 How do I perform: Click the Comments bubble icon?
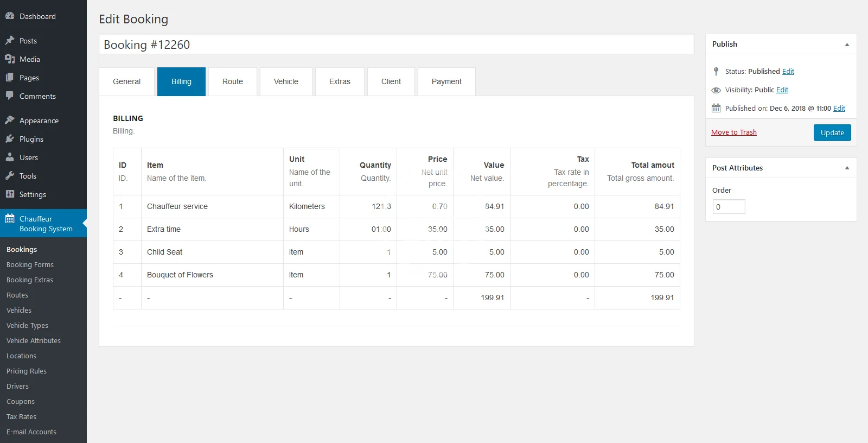pyautogui.click(x=10, y=96)
